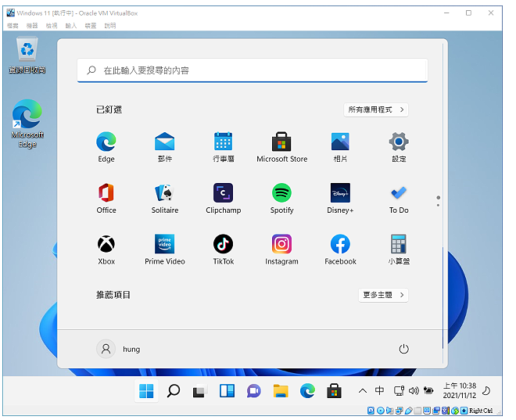The height and width of the screenshot is (420, 516).
Task: Show all apps via 所有應用程式 button
Action: pyautogui.click(x=376, y=109)
